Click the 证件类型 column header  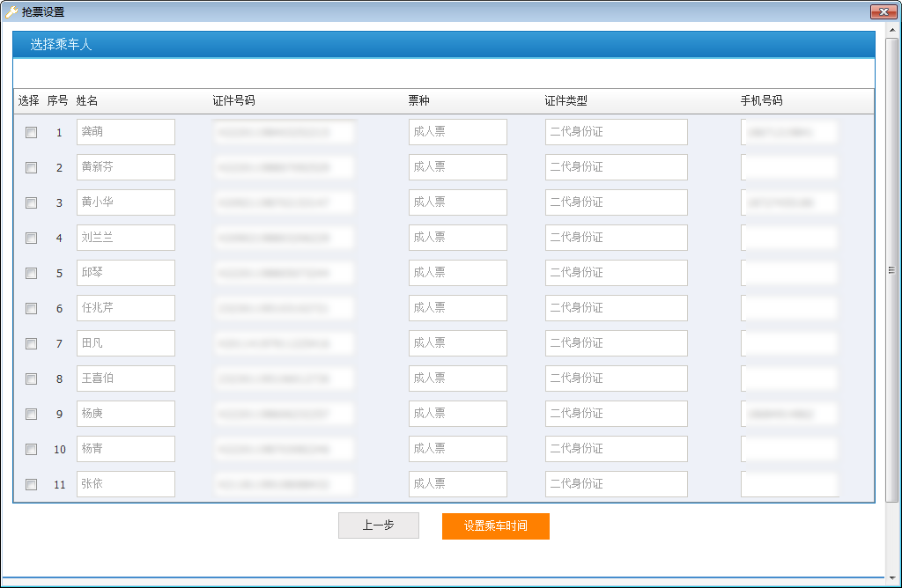click(x=566, y=100)
